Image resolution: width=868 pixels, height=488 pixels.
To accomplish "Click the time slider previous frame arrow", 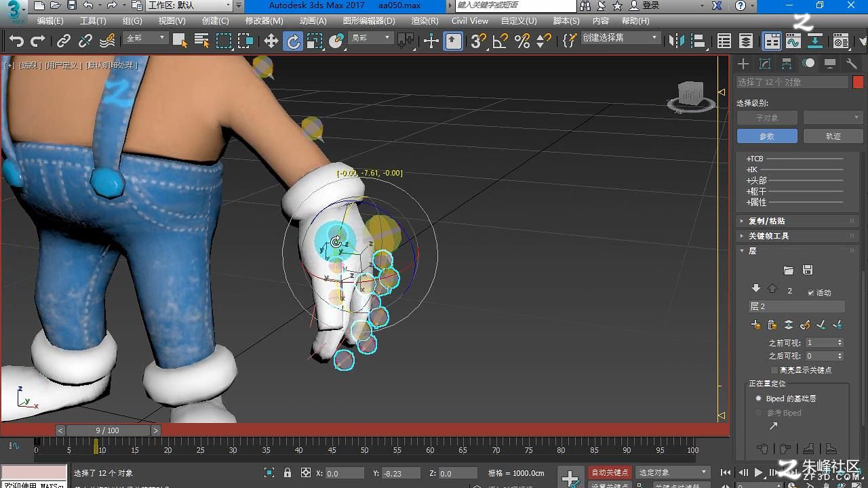I will (60, 430).
